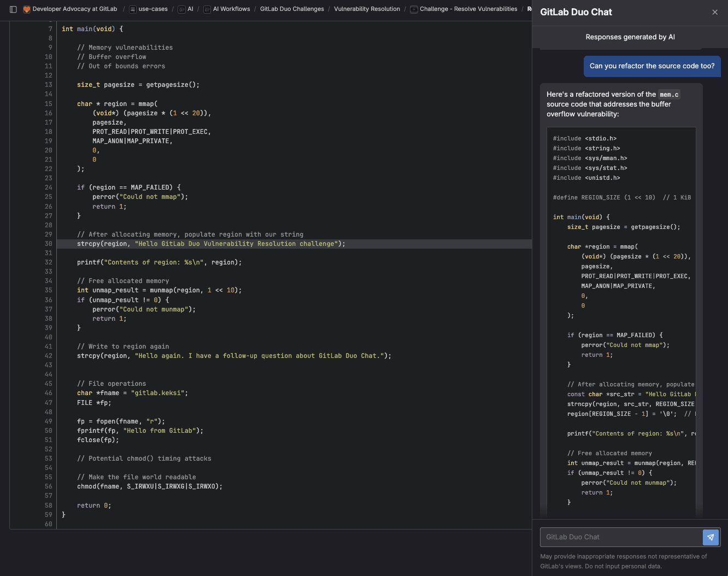
Task: Open Challenge - Resolve Vulnerabilities breadcrumb
Action: point(468,9)
